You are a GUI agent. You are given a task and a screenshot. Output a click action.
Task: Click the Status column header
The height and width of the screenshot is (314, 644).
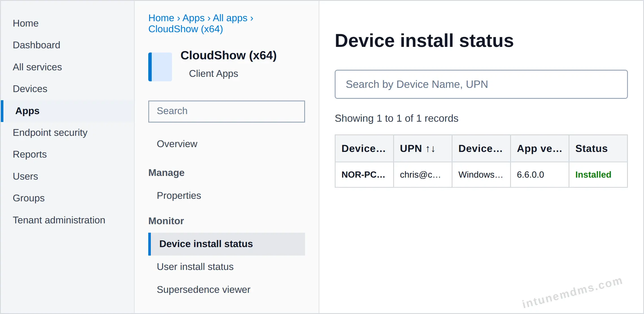[x=598, y=149]
